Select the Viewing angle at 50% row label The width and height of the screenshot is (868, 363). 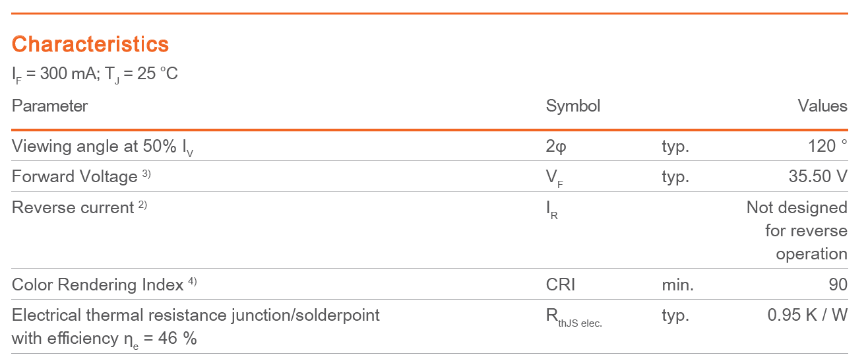(103, 147)
